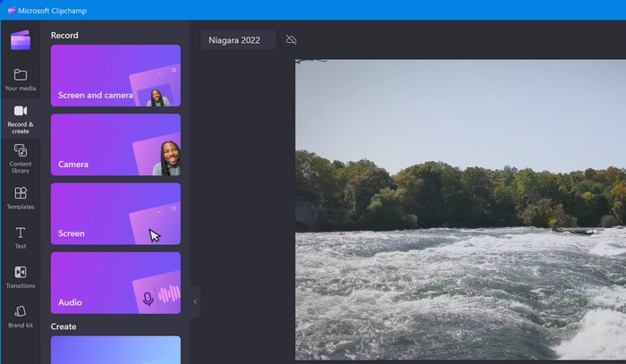Select the Record & create sidebar tab
This screenshot has width=626, height=364.
click(x=21, y=119)
